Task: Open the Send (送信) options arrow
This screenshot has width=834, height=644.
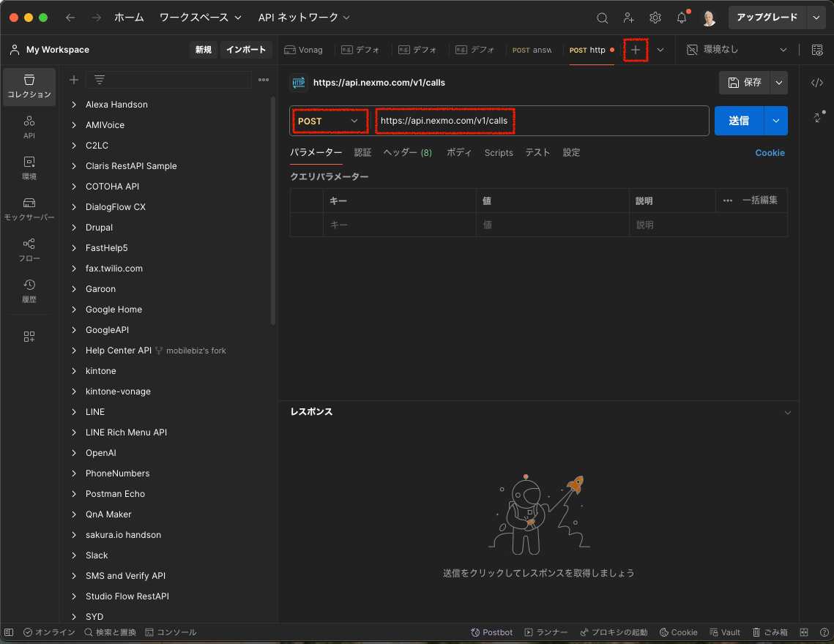Action: (776, 121)
